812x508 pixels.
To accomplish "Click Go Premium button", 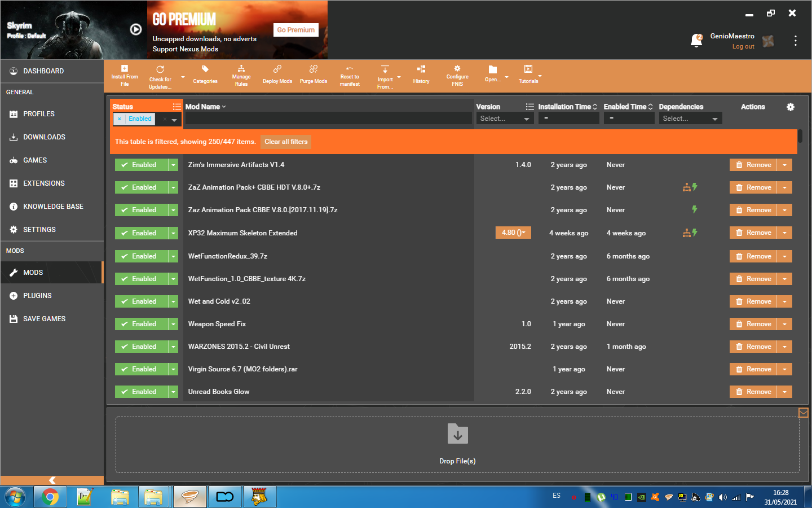I will (296, 30).
